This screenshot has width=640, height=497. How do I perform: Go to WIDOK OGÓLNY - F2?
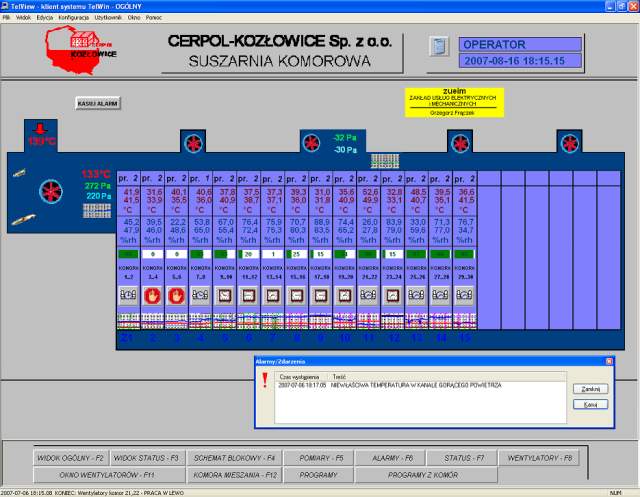coord(71,458)
